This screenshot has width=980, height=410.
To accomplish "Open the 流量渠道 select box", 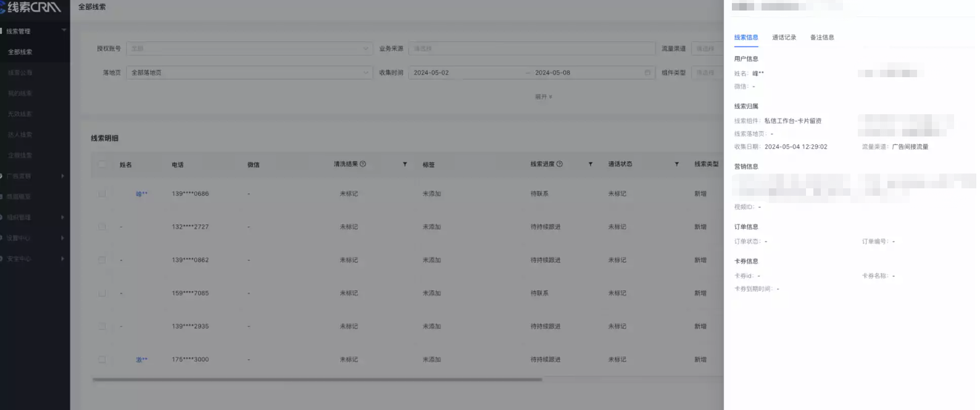I will (707, 49).
